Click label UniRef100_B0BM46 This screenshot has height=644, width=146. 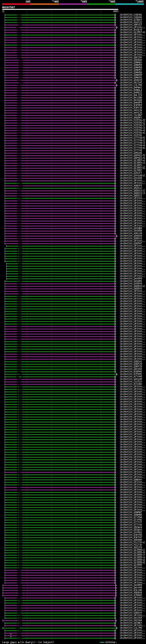131,371
